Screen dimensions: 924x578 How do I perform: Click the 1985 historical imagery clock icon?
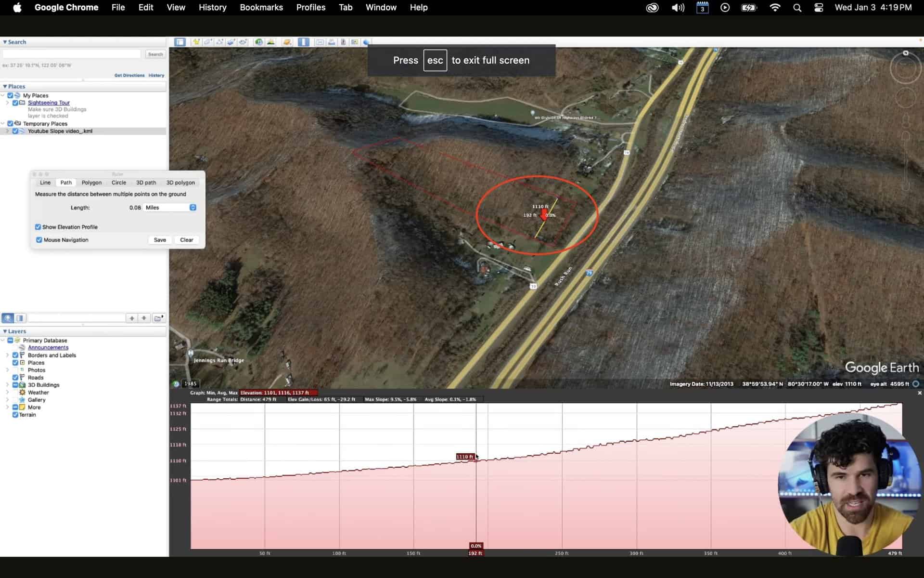point(176,384)
